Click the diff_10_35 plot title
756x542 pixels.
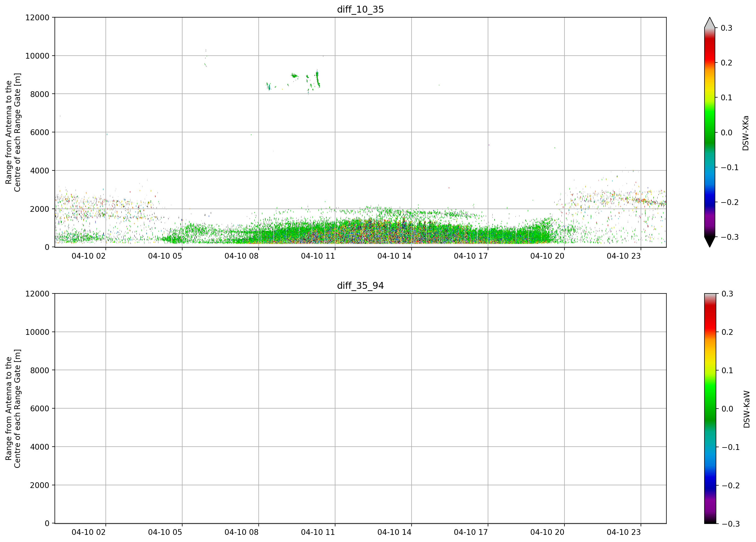(x=360, y=9)
